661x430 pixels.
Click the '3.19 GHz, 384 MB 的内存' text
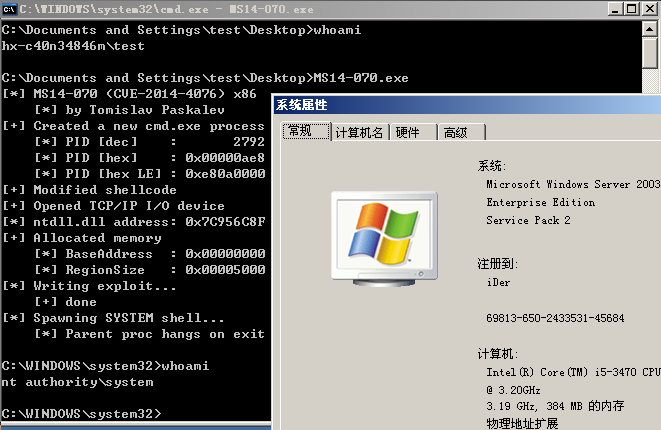[555, 406]
